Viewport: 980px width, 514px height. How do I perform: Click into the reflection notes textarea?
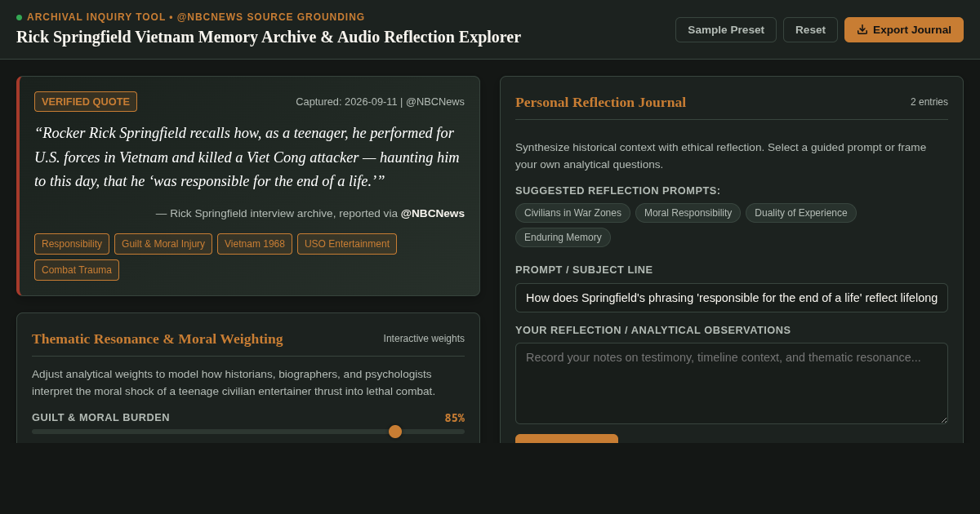pos(732,383)
